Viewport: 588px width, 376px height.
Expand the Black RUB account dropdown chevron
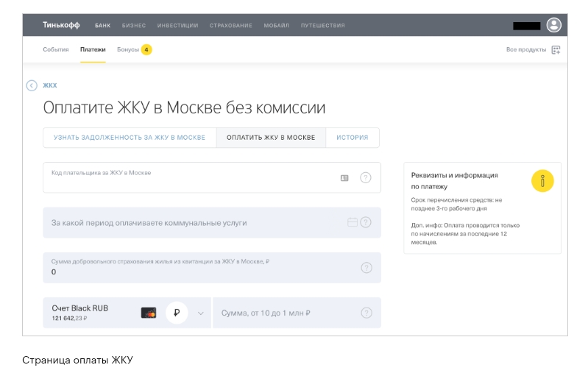(200, 313)
